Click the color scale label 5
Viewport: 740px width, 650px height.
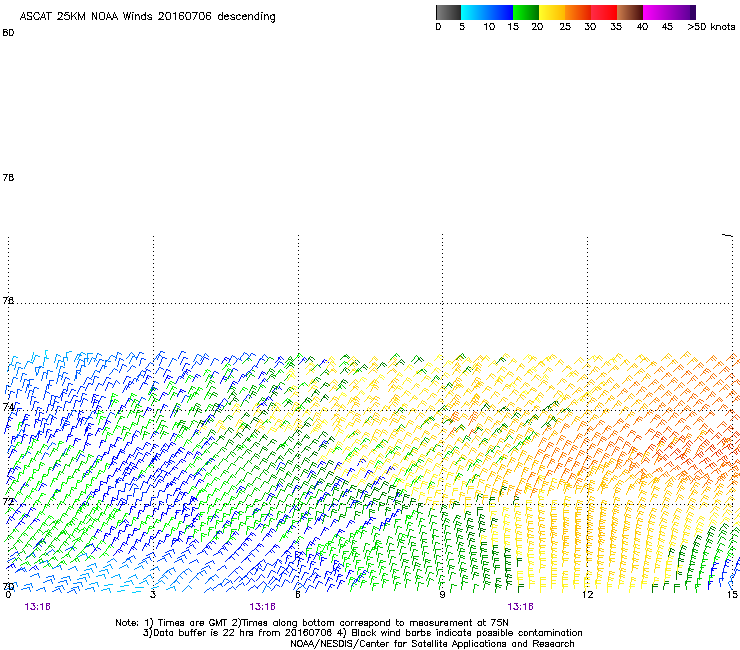point(462,27)
